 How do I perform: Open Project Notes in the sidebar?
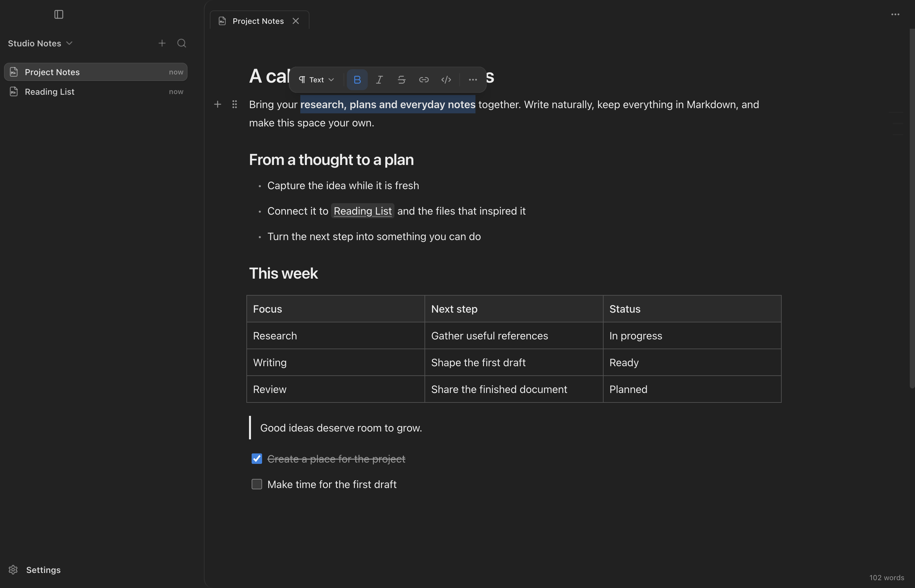point(95,72)
